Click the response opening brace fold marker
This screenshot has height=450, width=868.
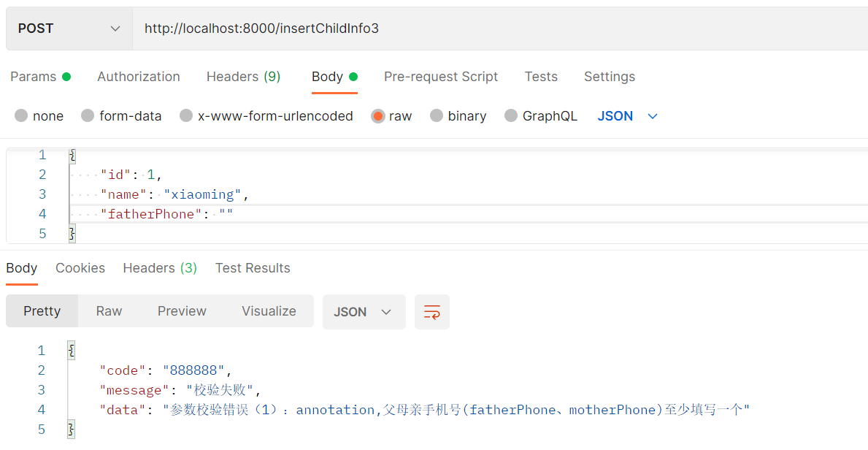pos(72,351)
